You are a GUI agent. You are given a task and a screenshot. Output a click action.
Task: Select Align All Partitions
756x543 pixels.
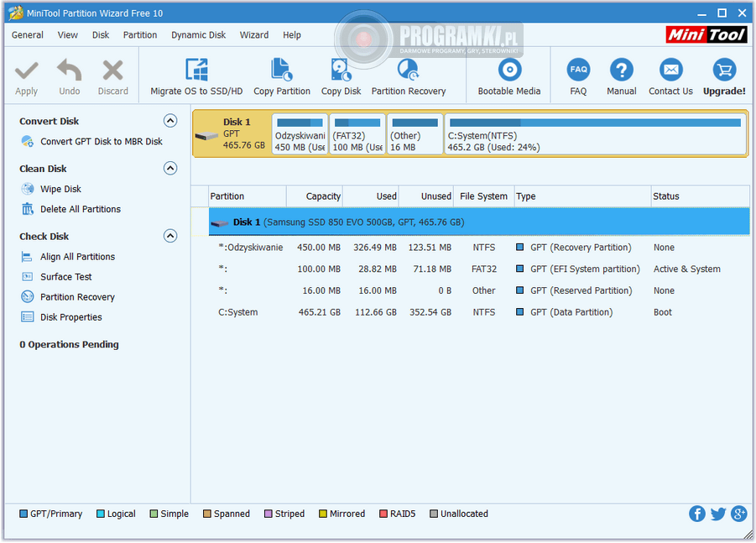coord(77,257)
